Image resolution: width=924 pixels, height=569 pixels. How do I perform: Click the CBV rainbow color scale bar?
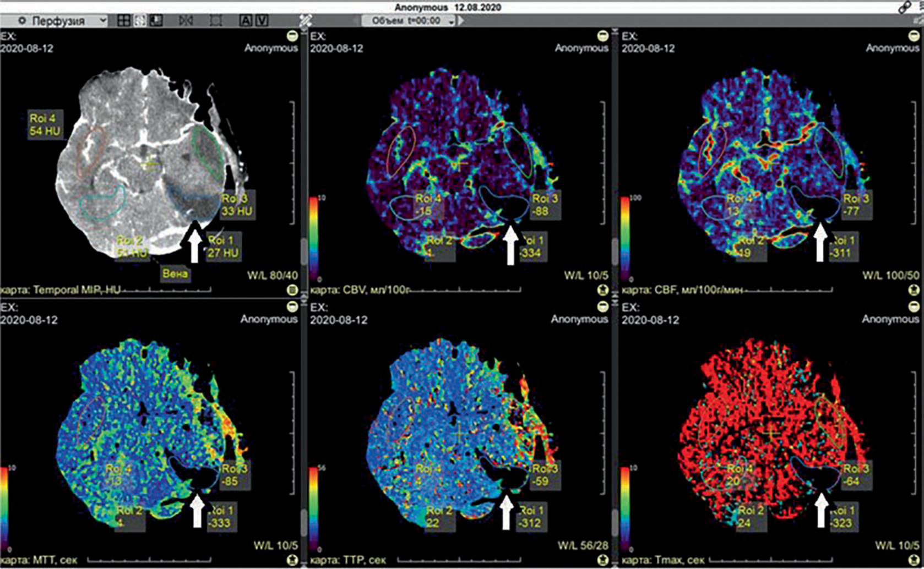point(313,238)
